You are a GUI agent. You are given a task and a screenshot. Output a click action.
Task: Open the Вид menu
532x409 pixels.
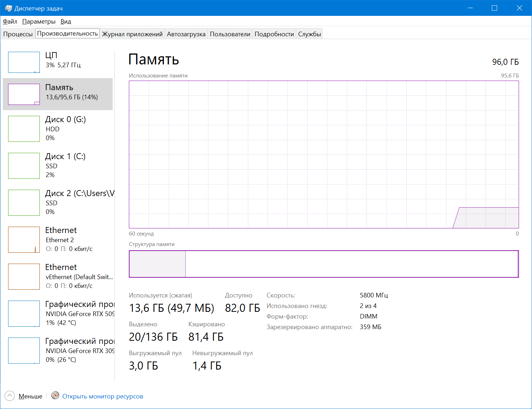(66, 21)
